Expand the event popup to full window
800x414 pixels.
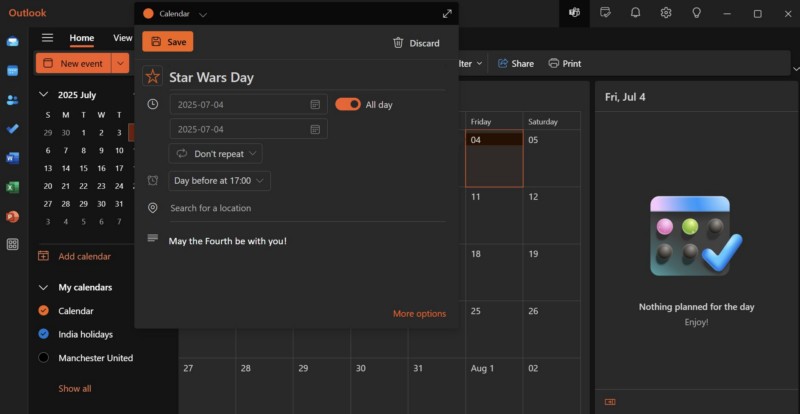[x=446, y=14]
